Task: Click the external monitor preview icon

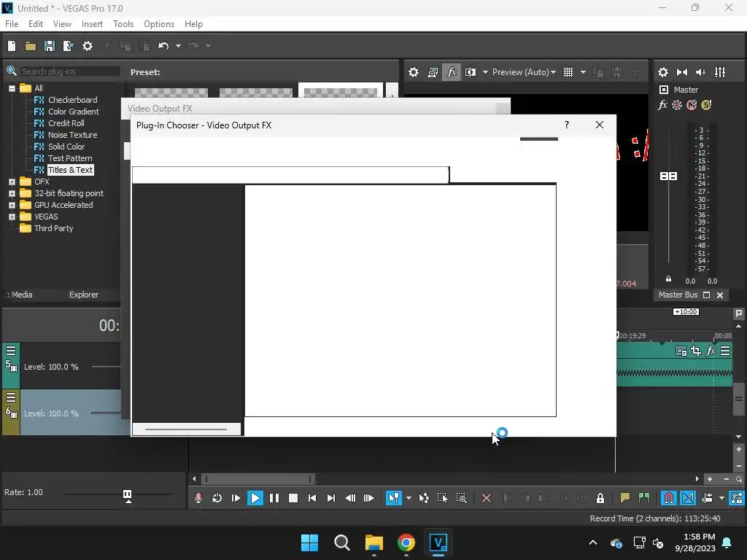Action: point(433,72)
